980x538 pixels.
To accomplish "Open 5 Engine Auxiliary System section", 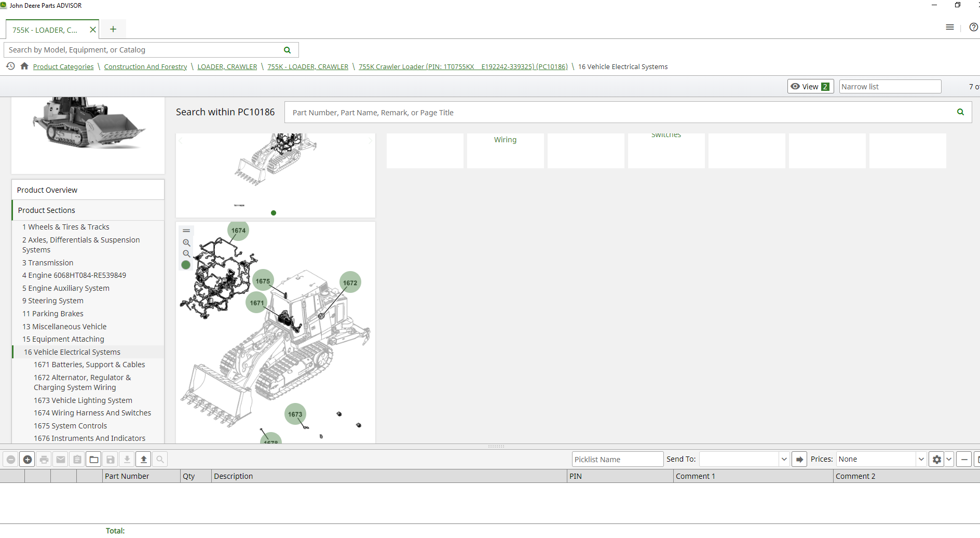I will 66,288.
